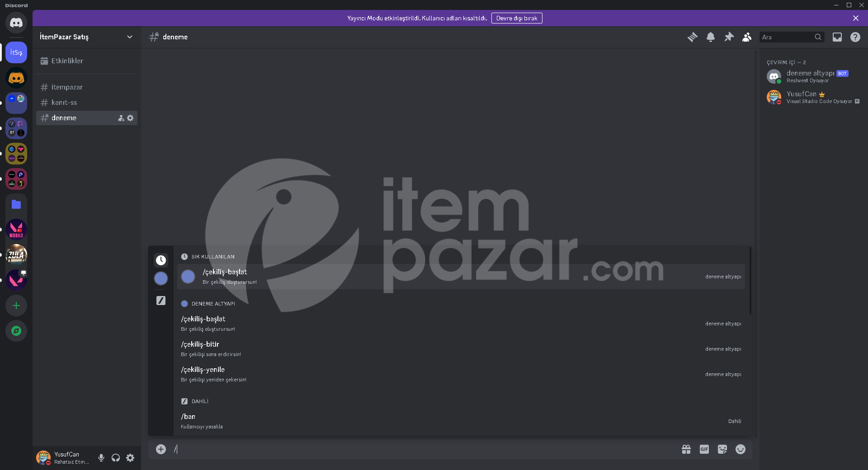Toggle headphones deafen

click(116, 458)
